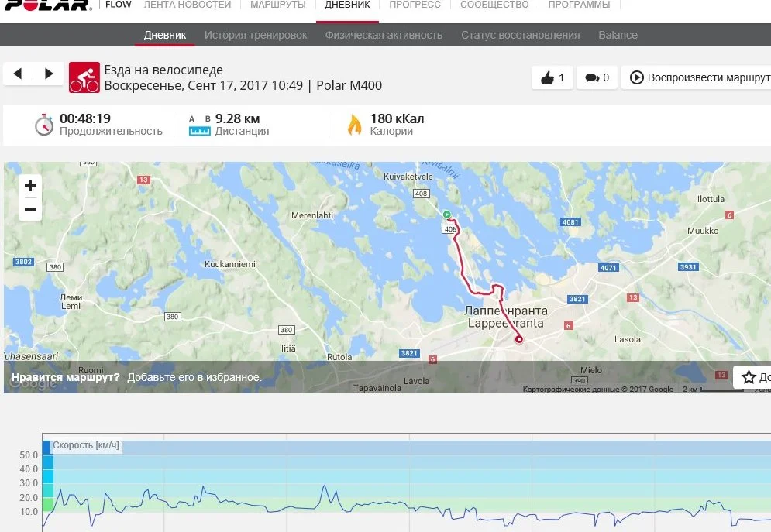Click the Kuukanniemi map label
Viewport: 771px width, 532px height.
[229, 264]
